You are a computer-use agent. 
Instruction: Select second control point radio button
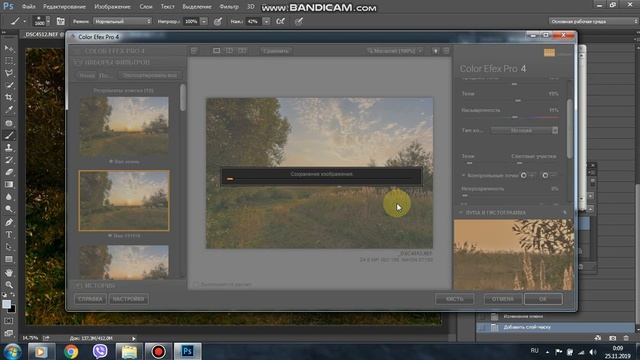click(545, 175)
